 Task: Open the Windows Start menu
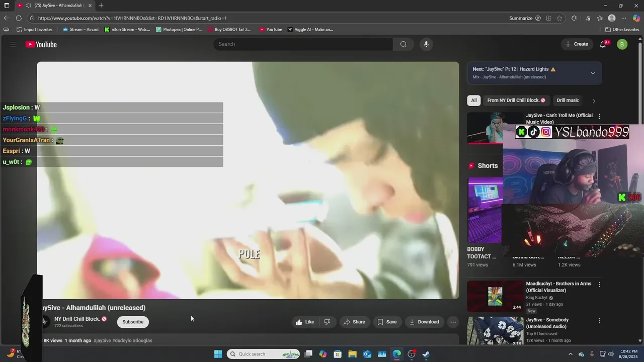[218, 354]
